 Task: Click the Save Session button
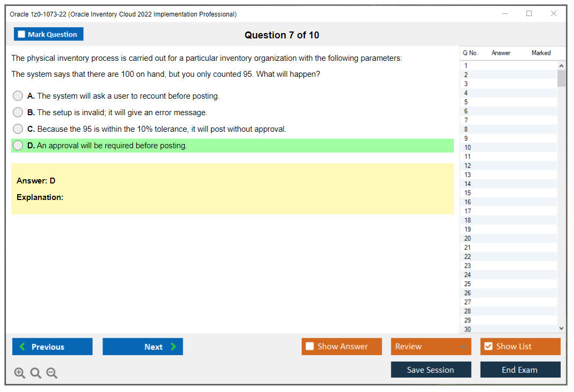430,369
